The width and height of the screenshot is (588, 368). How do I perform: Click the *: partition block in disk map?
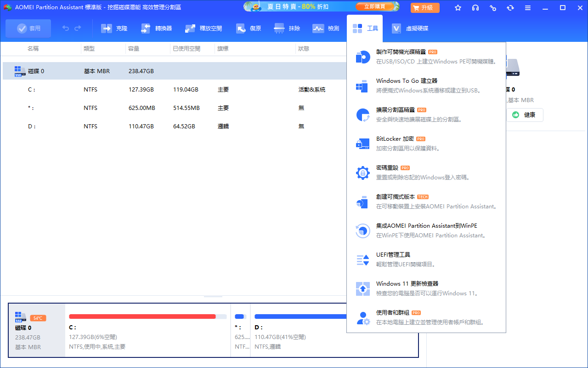pyautogui.click(x=240, y=330)
